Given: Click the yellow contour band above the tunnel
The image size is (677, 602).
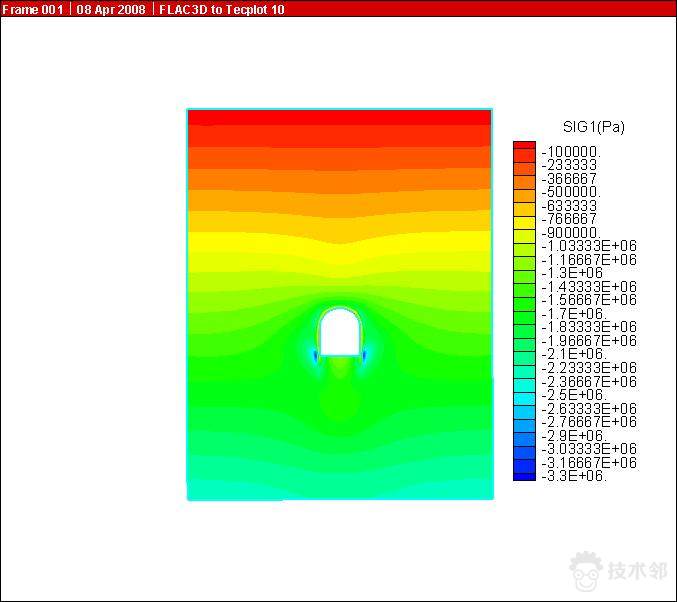Looking at the screenshot, I should pyautogui.click(x=340, y=254).
